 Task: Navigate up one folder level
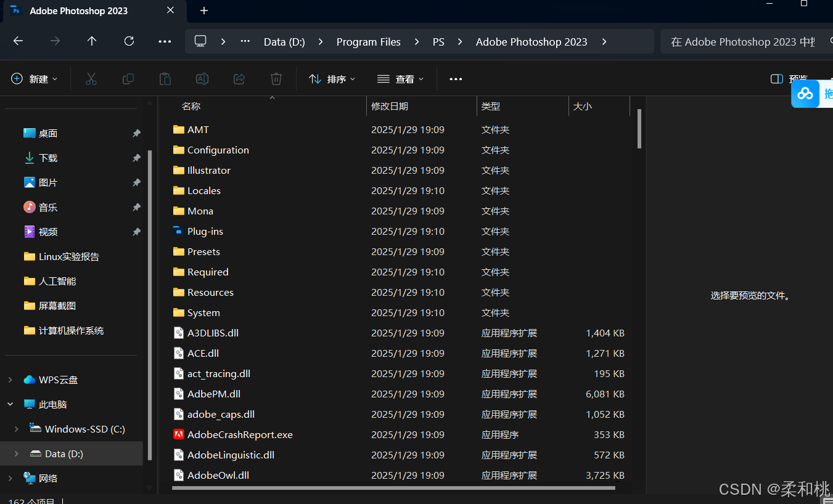(x=92, y=41)
